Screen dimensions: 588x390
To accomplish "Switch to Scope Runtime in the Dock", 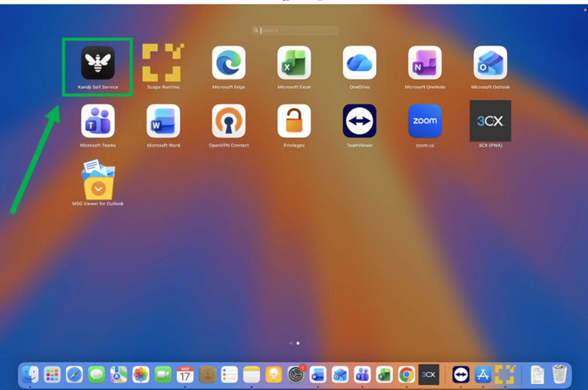I will click(505, 375).
